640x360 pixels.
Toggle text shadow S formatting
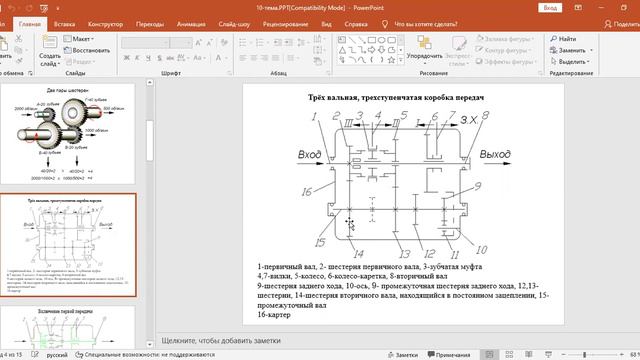tap(159, 58)
